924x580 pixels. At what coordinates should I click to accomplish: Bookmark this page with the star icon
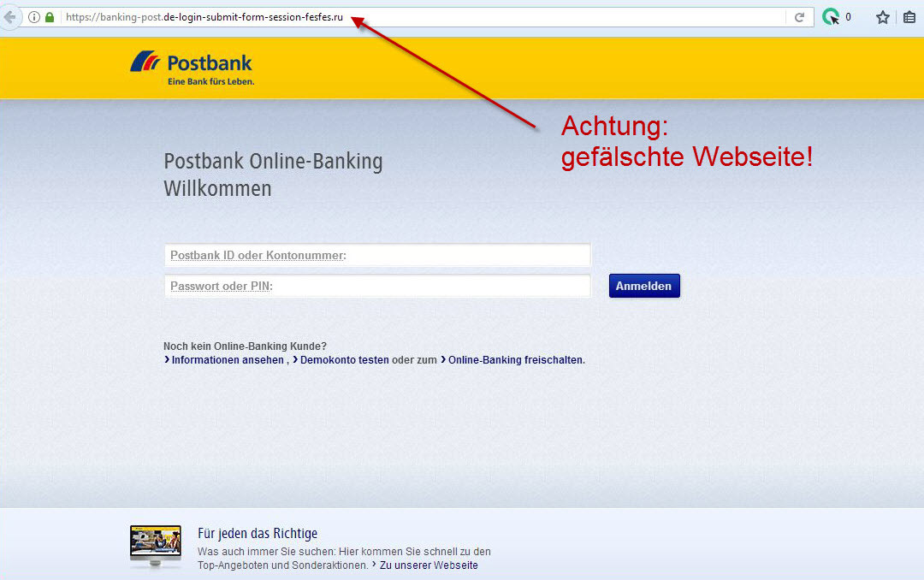click(882, 17)
